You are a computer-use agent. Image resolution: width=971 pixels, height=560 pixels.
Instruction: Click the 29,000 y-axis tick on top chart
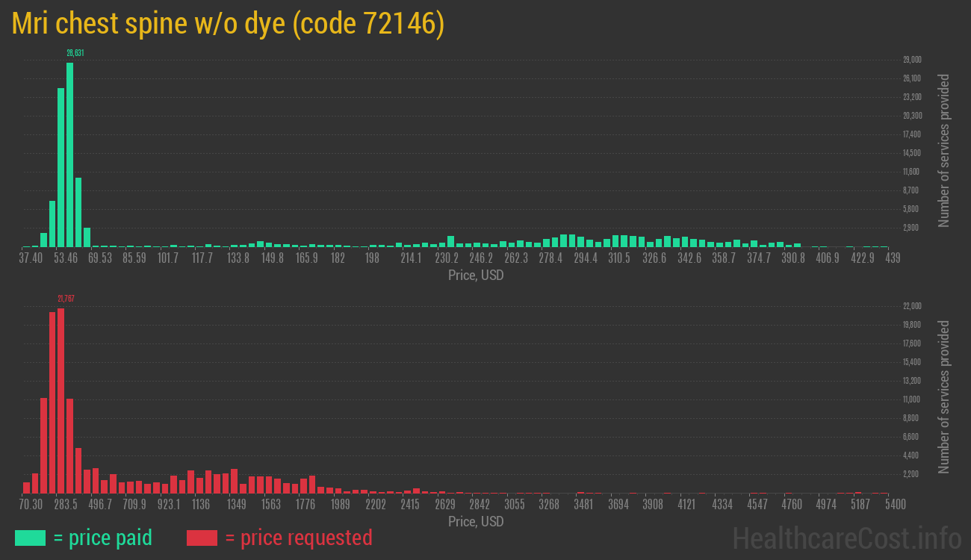(x=911, y=60)
